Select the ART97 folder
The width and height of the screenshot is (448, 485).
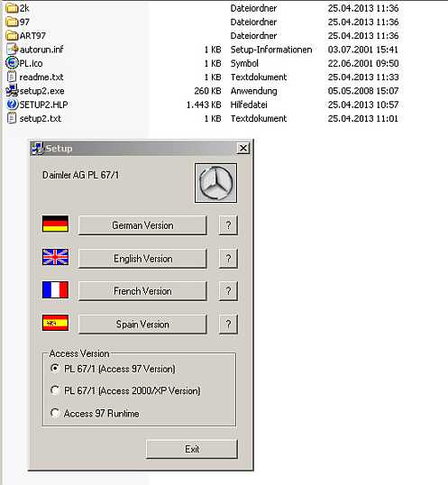pyautogui.click(x=26, y=35)
